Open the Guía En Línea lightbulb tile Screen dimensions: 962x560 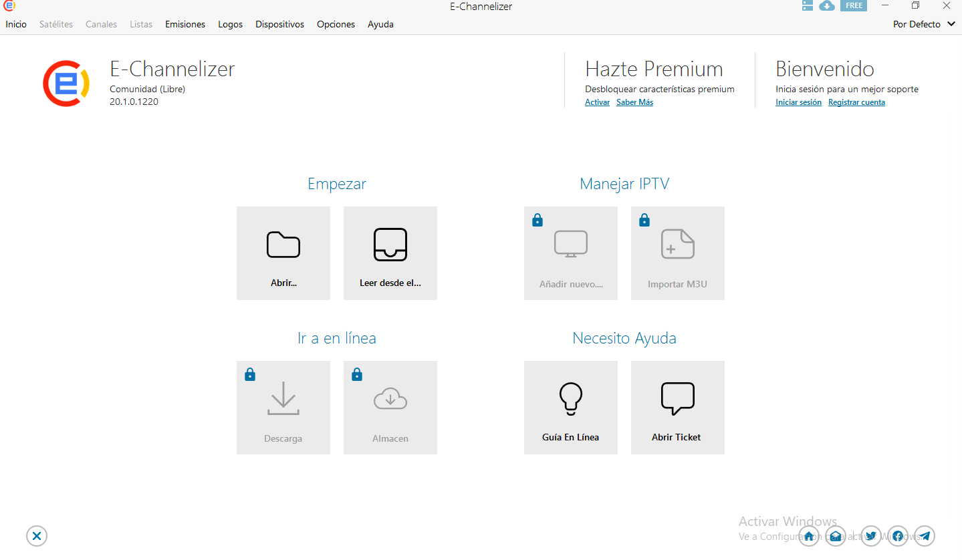coord(570,408)
